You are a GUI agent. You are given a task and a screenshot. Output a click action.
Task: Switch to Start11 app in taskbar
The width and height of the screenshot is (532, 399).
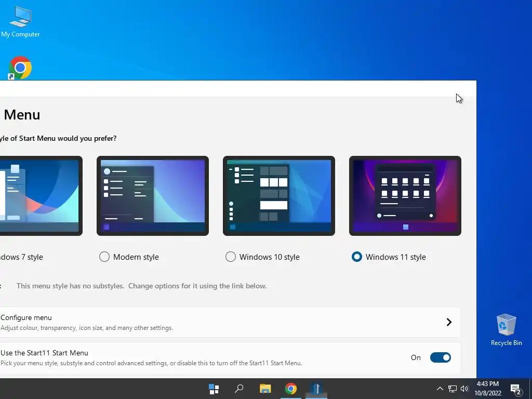tap(316, 389)
